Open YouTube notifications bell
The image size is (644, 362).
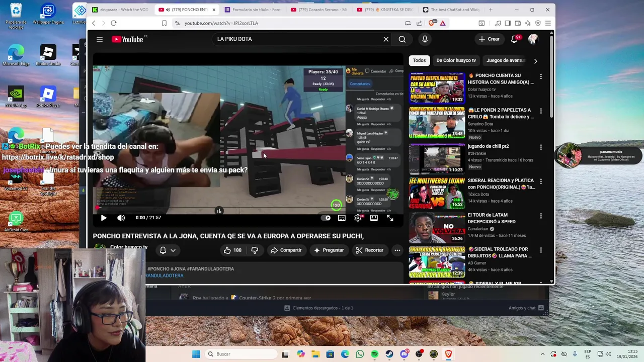(514, 39)
